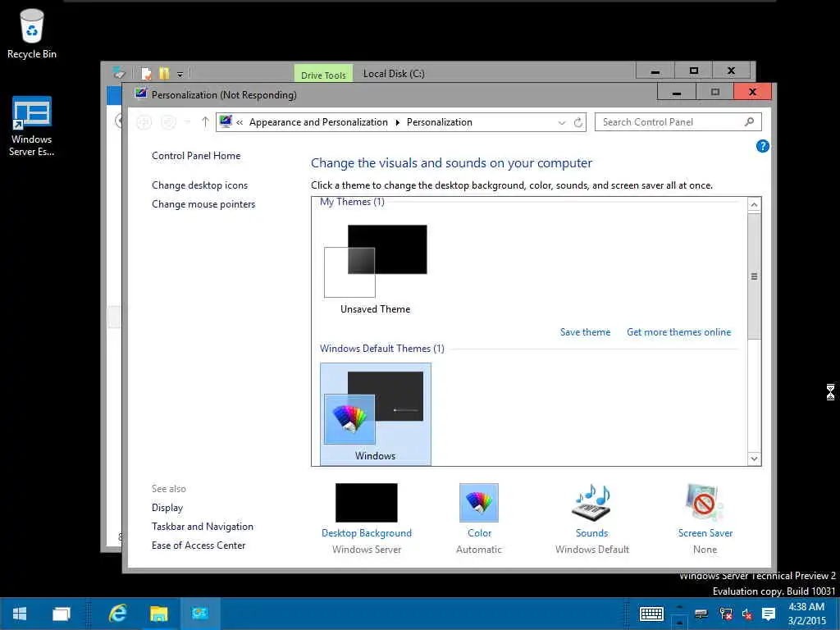This screenshot has width=840, height=630.
Task: Open the Help question mark icon
Action: click(x=762, y=146)
